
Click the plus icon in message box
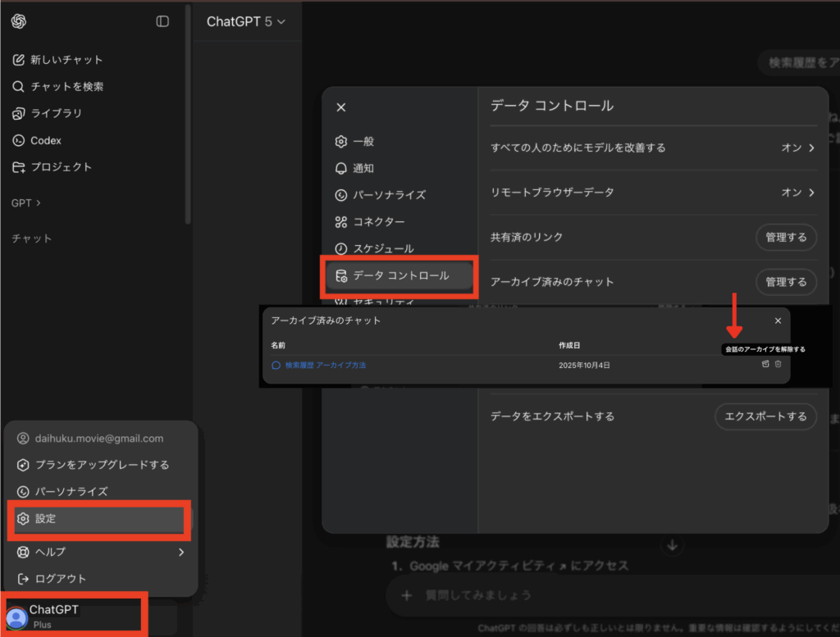click(406, 596)
